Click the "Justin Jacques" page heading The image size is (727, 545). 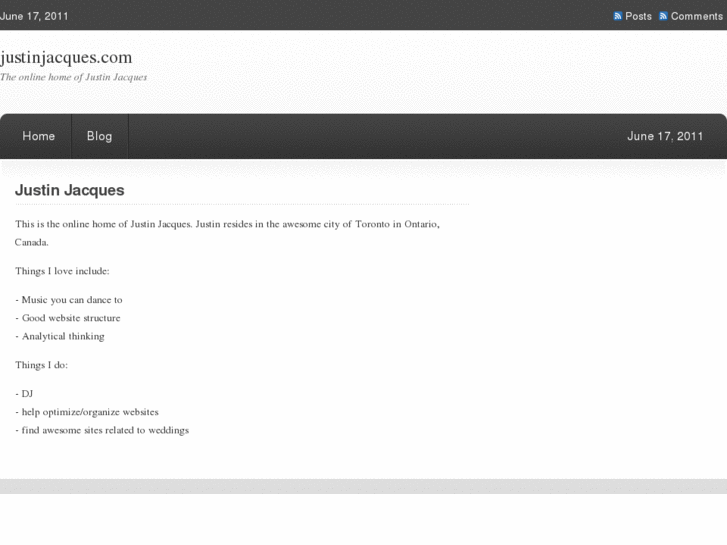click(x=70, y=190)
